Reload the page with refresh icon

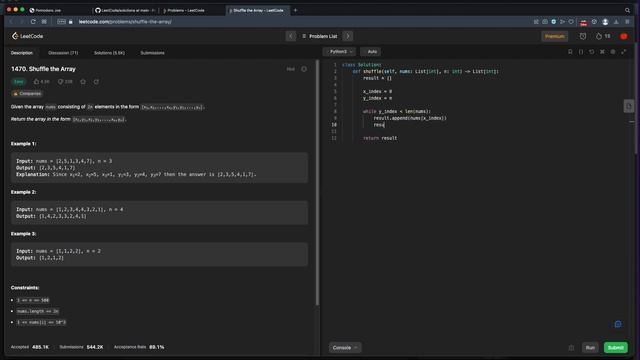click(x=33, y=22)
